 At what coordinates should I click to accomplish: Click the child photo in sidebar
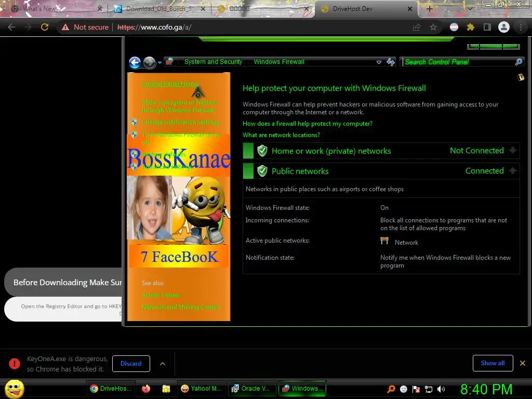pyautogui.click(x=150, y=208)
